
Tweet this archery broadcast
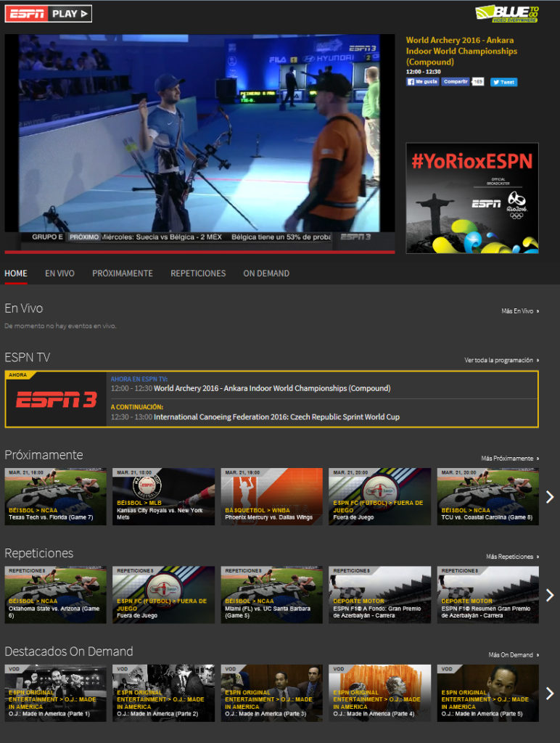[503, 82]
